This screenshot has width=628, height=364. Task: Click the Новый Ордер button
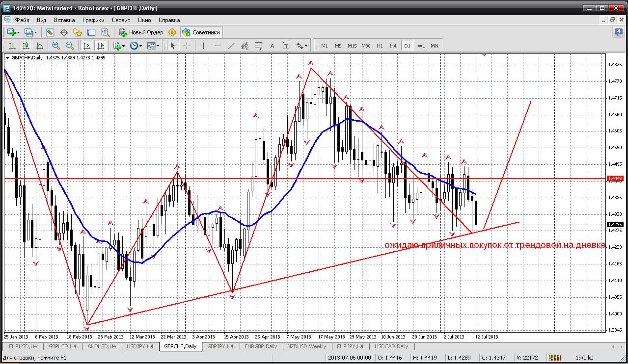141,32
